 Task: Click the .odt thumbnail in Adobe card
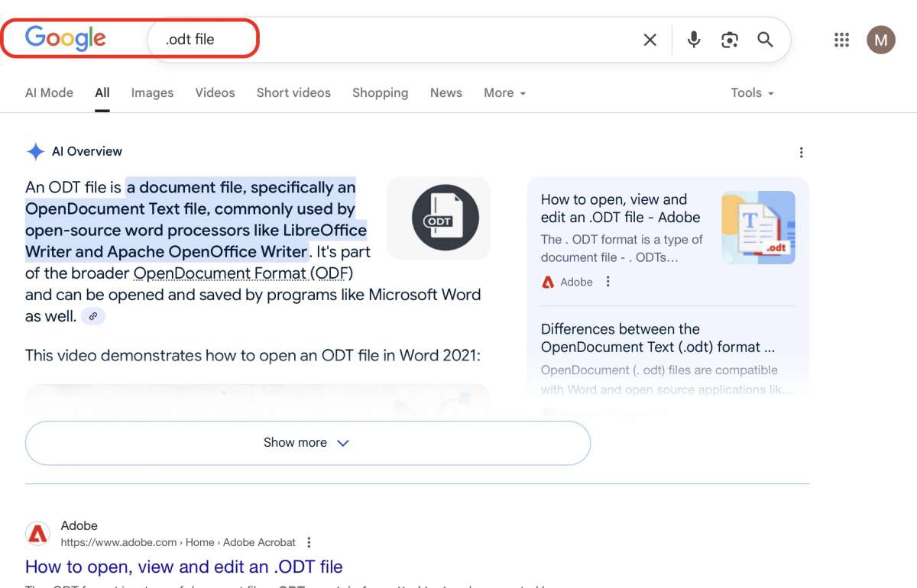click(x=758, y=228)
